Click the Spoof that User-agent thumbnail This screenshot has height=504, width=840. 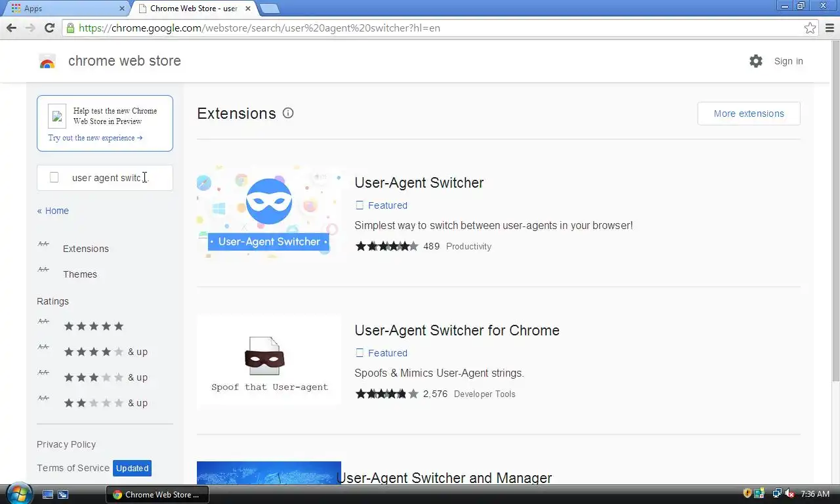click(x=269, y=360)
